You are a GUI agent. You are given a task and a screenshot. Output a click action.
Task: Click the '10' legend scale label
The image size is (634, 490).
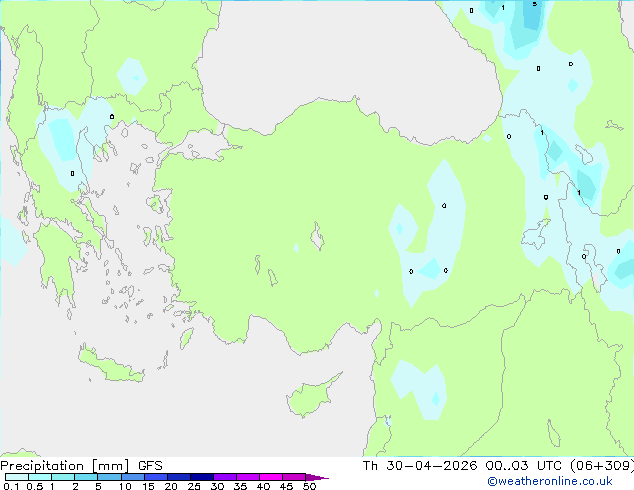[x=125, y=486]
